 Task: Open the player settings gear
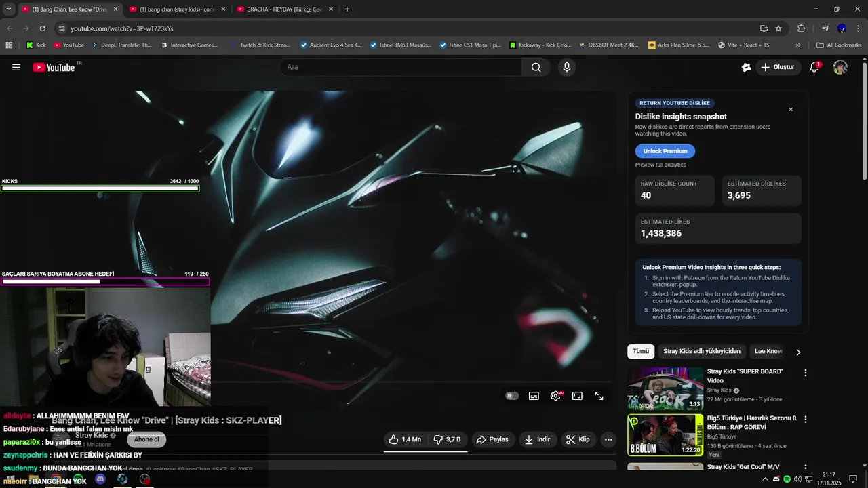[556, 396]
